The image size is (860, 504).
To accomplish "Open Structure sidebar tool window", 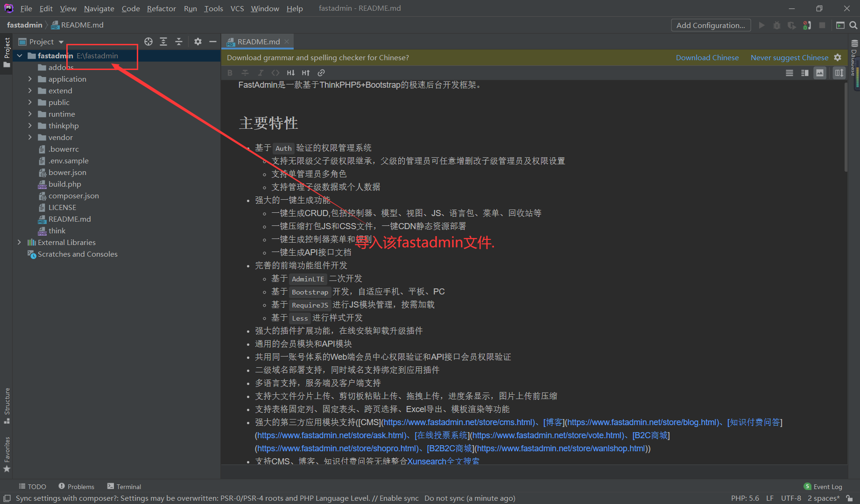I will [7, 406].
